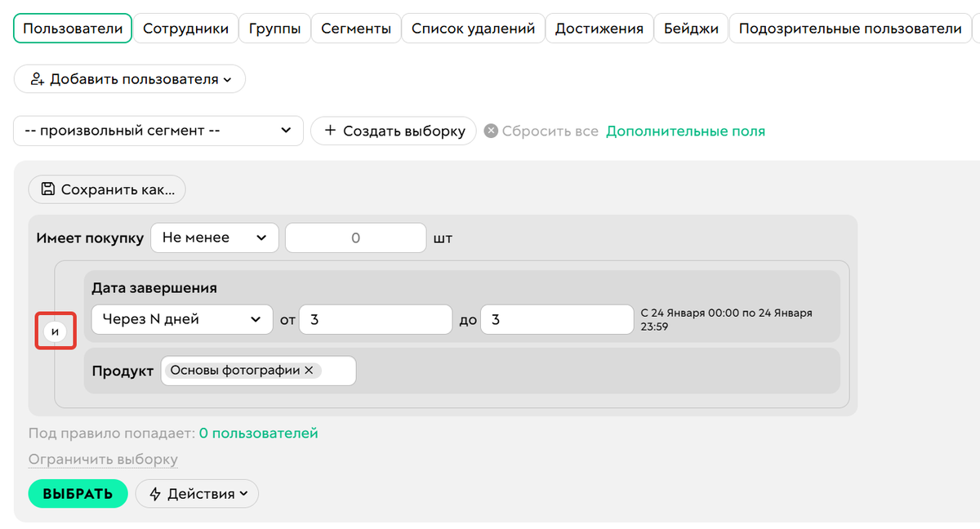The height and width of the screenshot is (529, 980).
Task: Toggle the «и» condition operator
Action: [x=55, y=331]
